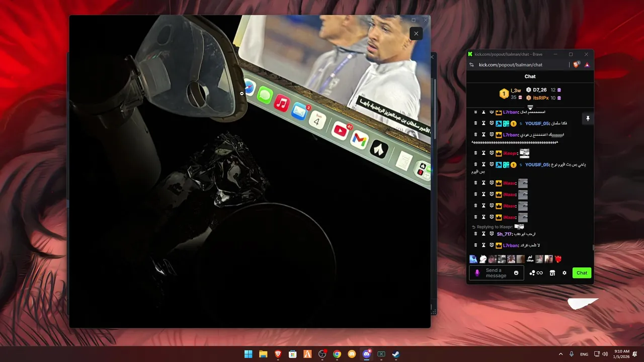Ban Sh_717 with shield icon
644x362 pixels.
pyautogui.click(x=492, y=234)
